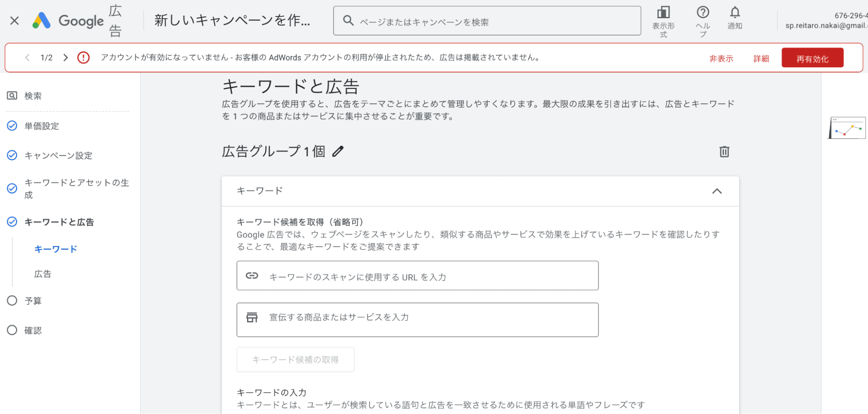Go to next alert notification arrow
Image resolution: width=868 pixels, height=414 pixels.
coord(66,58)
